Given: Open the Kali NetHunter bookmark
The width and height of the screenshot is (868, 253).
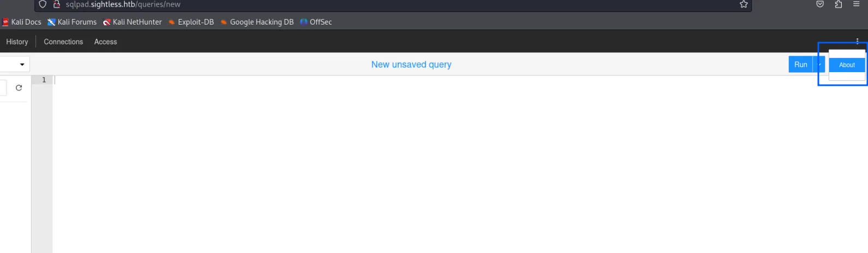Looking at the screenshot, I should (x=133, y=22).
